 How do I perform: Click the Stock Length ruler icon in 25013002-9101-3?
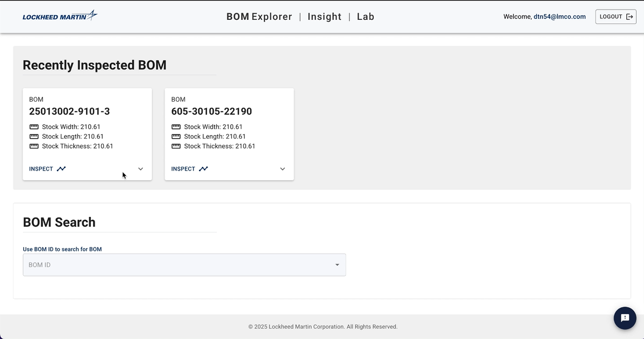pos(34,137)
